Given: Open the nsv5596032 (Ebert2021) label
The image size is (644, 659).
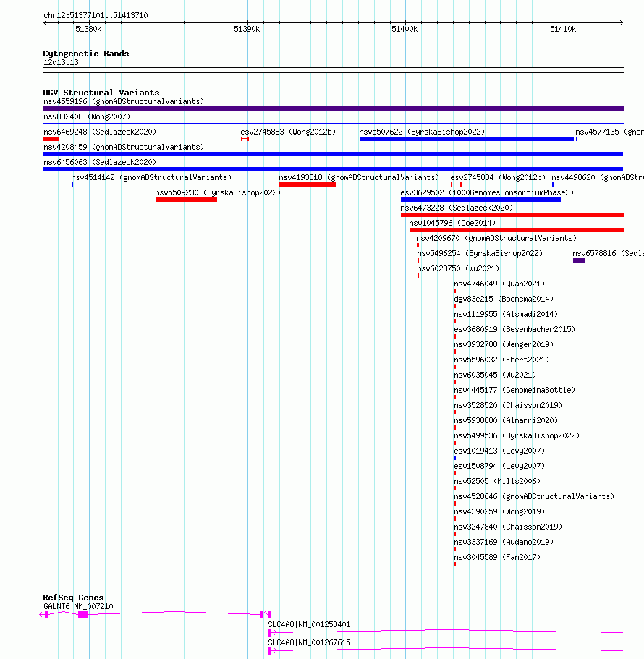Looking at the screenshot, I should (x=501, y=360).
